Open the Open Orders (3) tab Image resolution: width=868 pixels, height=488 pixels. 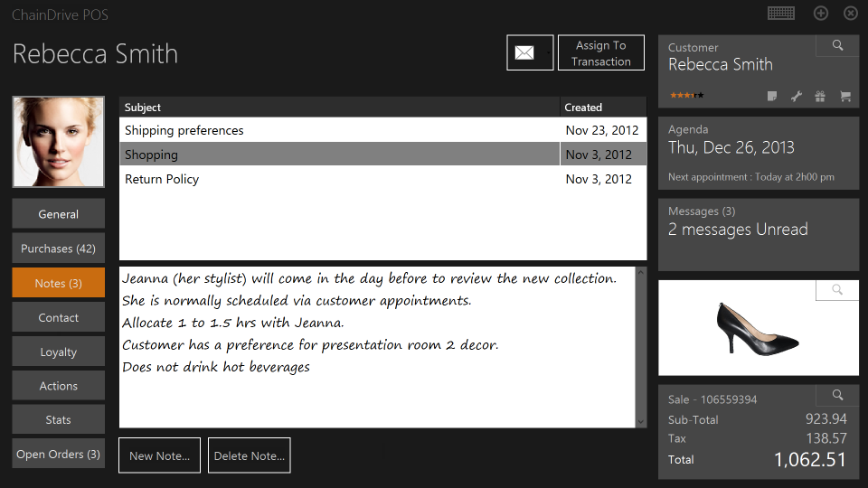[58, 454]
